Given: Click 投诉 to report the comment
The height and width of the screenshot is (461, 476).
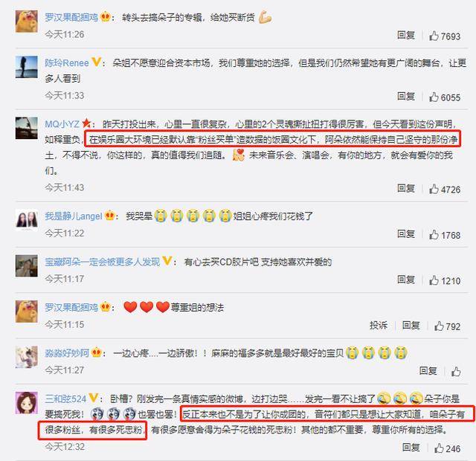Looking at the screenshot, I should [x=379, y=326].
